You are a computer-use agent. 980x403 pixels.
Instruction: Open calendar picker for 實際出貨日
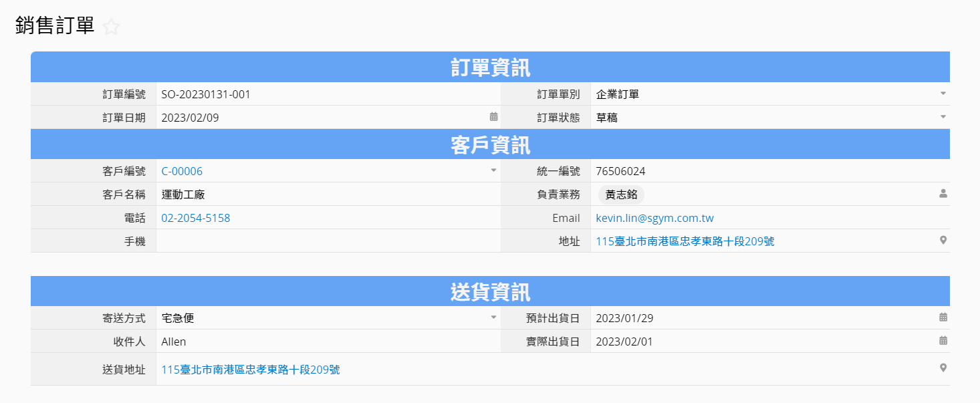tap(943, 341)
